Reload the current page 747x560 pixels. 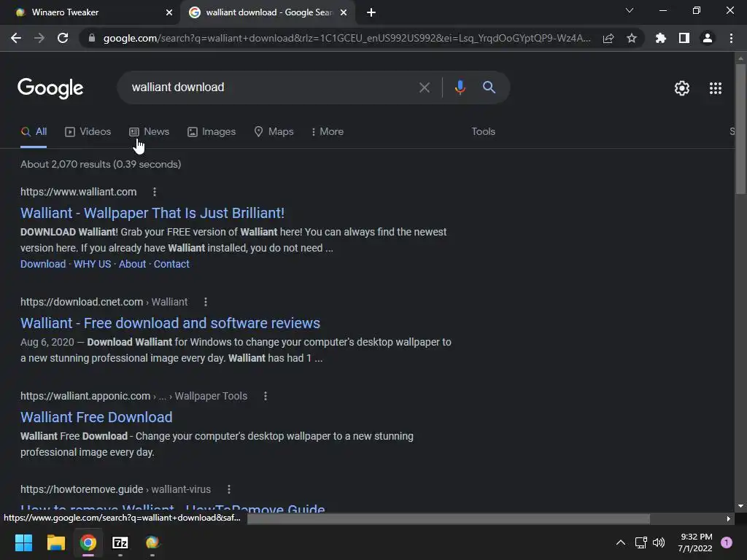click(63, 38)
